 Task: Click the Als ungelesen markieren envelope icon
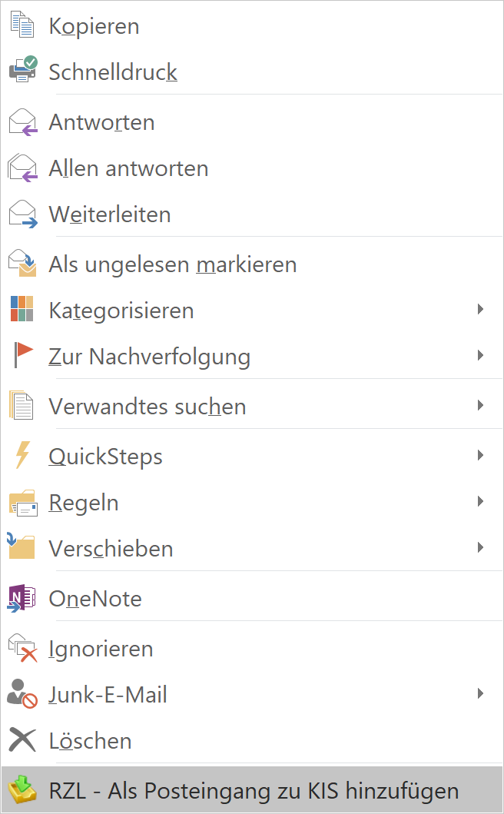22,263
